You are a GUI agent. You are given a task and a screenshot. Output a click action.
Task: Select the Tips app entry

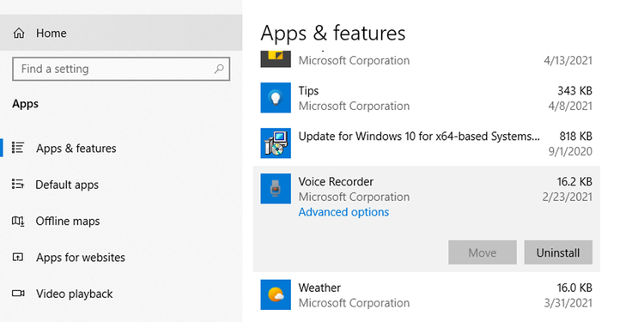click(x=426, y=98)
